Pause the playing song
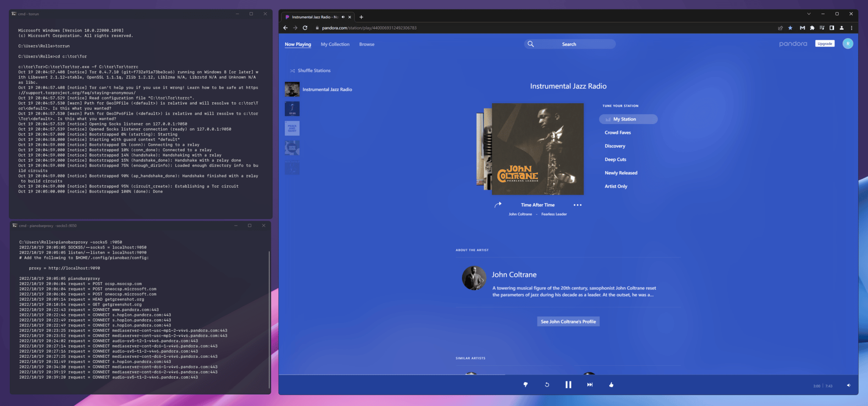Screen dimensions: 868x406 pos(568,384)
